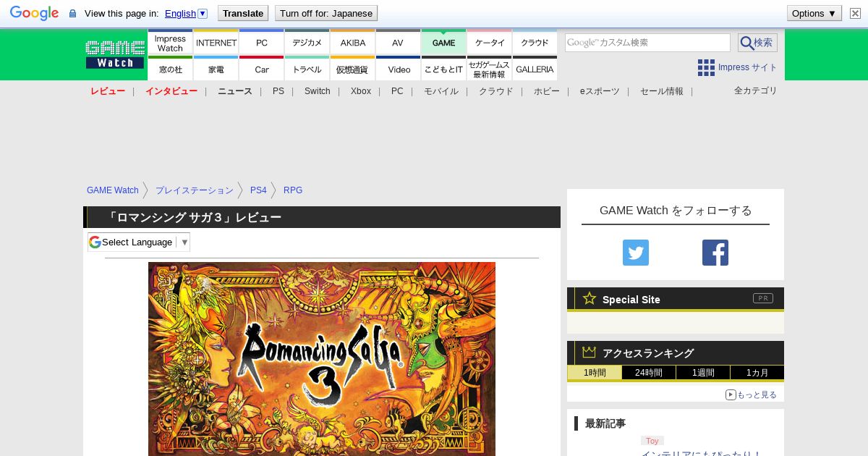Open トラベル Watch network tab
This screenshot has width=868, height=456.
307,69
